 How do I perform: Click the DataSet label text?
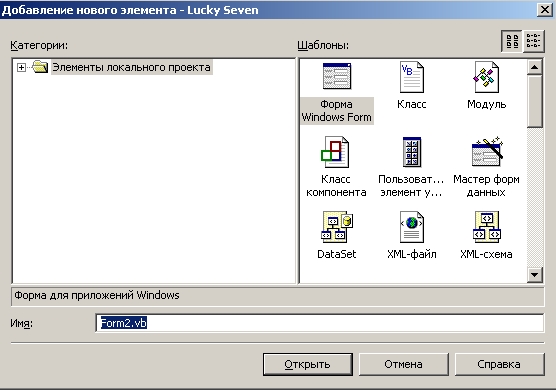coord(337,254)
